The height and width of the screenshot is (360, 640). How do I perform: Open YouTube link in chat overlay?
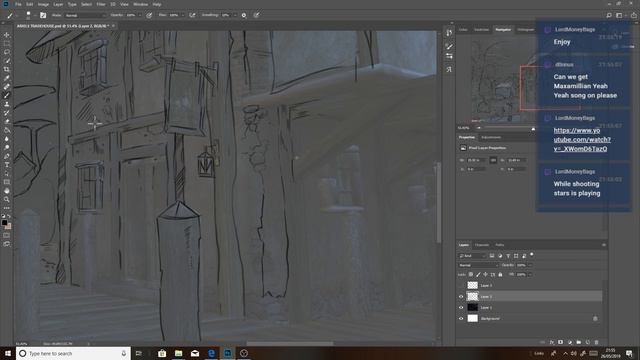(582, 140)
